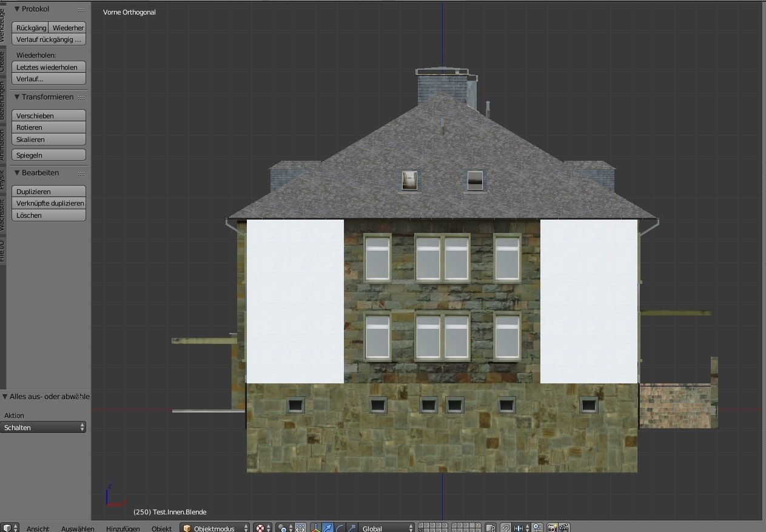Toggle the translate manipulator arrow icon
Screen dimensions: 766x532
tap(326, 527)
